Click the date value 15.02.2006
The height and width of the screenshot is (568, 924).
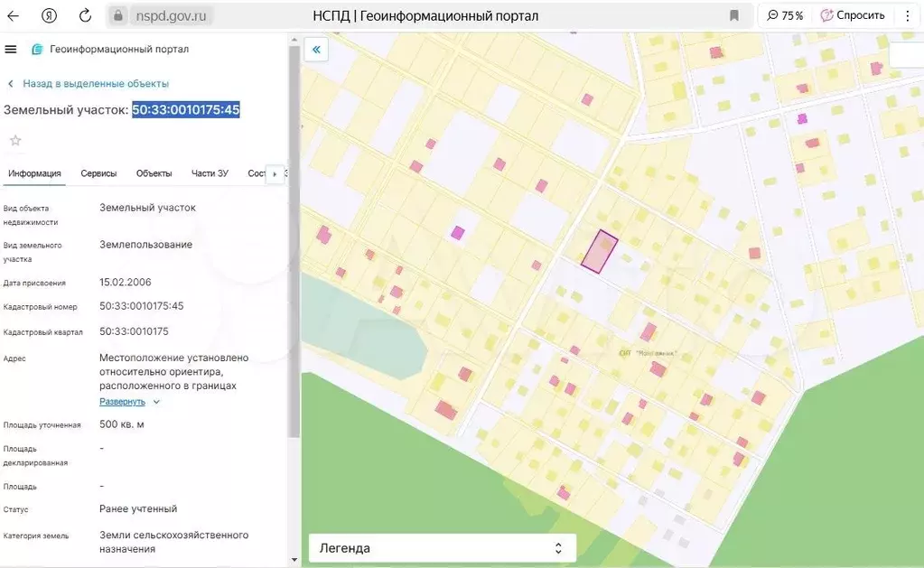click(x=125, y=283)
